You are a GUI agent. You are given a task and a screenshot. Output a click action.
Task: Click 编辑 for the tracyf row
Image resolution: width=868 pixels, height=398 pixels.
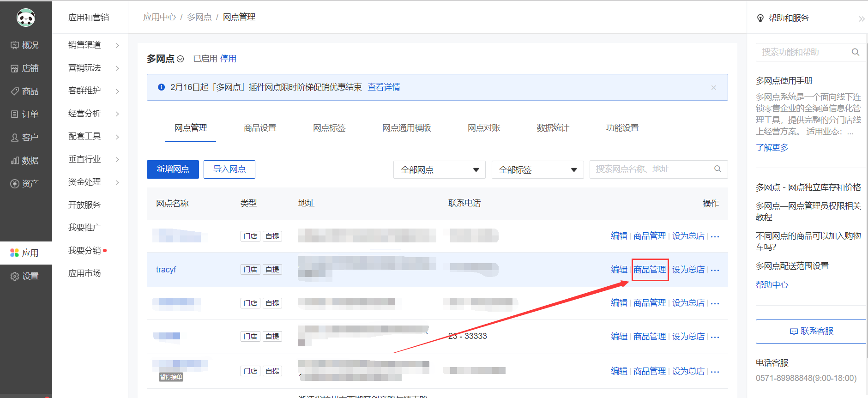pyautogui.click(x=619, y=270)
